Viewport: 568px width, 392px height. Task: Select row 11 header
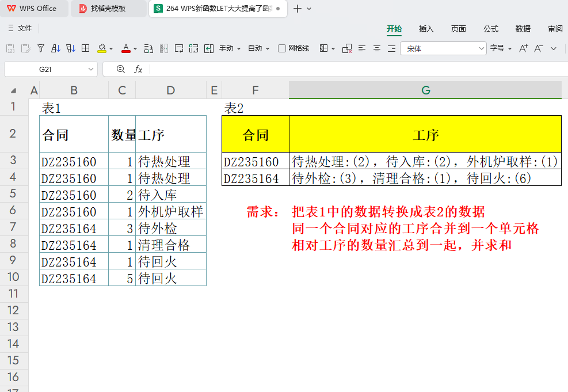click(14, 294)
